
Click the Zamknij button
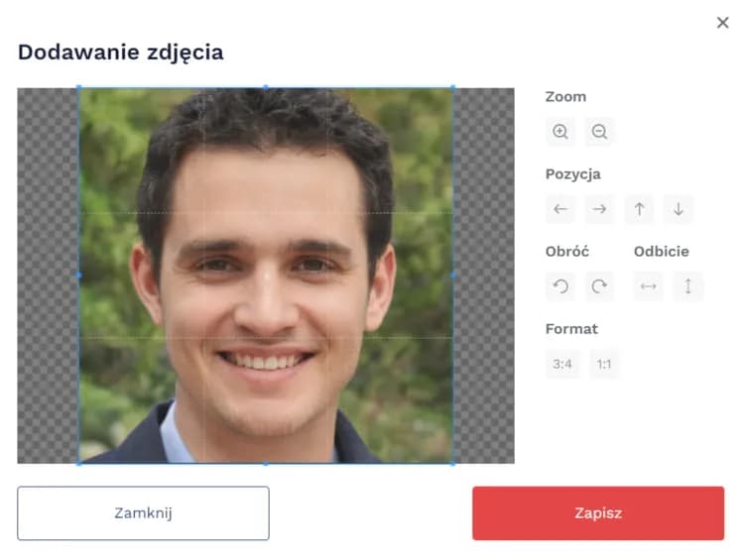click(x=143, y=513)
